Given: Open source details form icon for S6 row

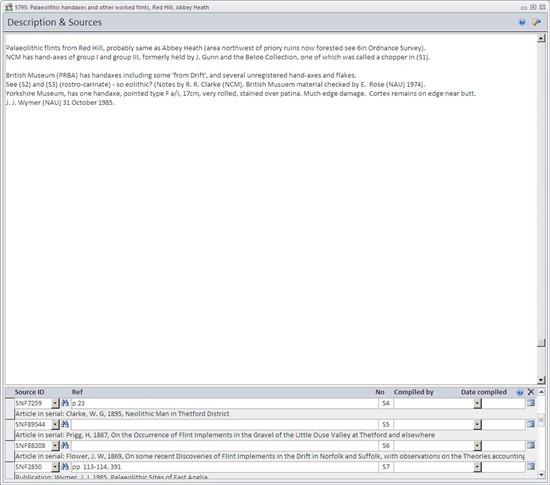Looking at the screenshot, I should click(x=531, y=445).
